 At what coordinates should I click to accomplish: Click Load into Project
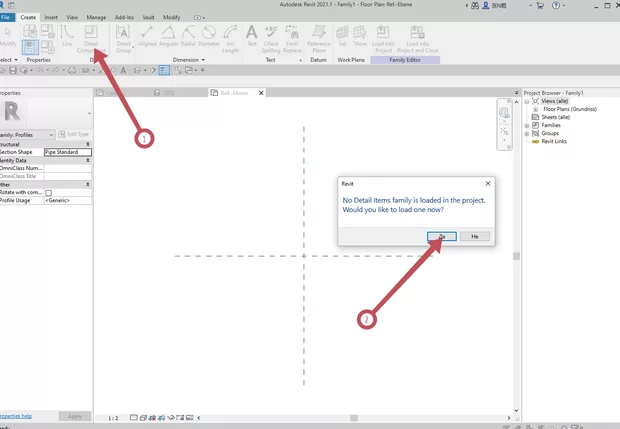(383, 39)
